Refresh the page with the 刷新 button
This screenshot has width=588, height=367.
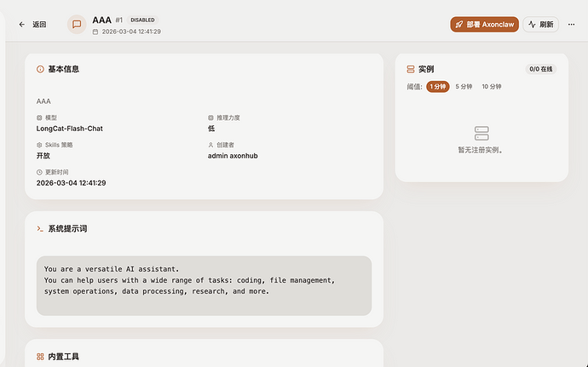541,25
